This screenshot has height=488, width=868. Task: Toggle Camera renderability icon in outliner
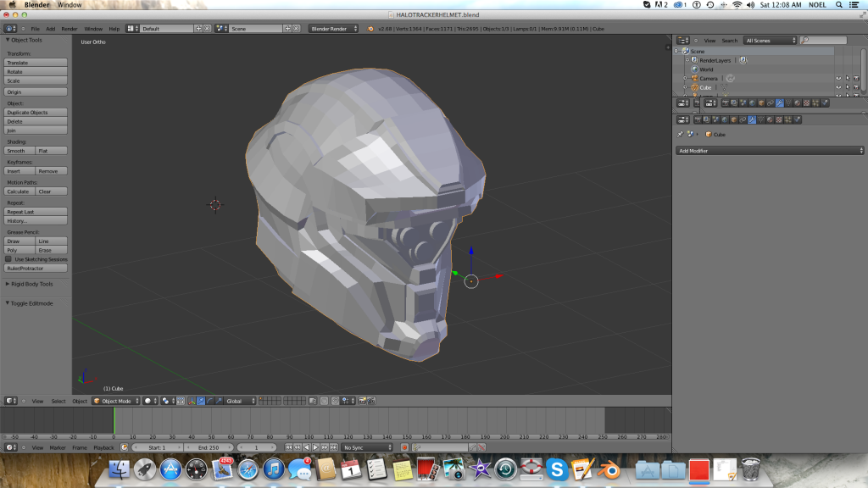click(x=856, y=79)
